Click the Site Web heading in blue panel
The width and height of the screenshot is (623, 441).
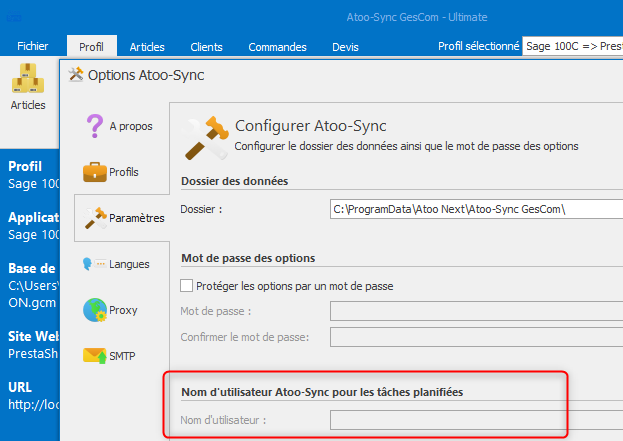33,336
